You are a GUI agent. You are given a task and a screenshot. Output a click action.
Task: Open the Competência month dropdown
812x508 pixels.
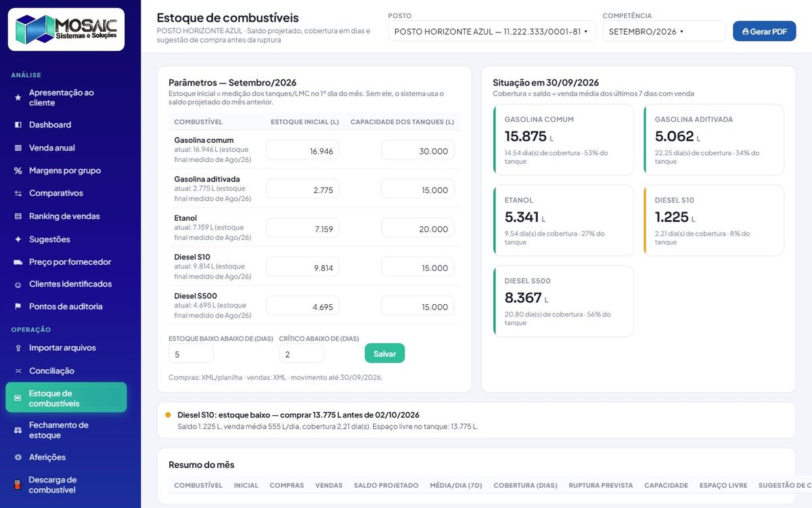(x=664, y=31)
